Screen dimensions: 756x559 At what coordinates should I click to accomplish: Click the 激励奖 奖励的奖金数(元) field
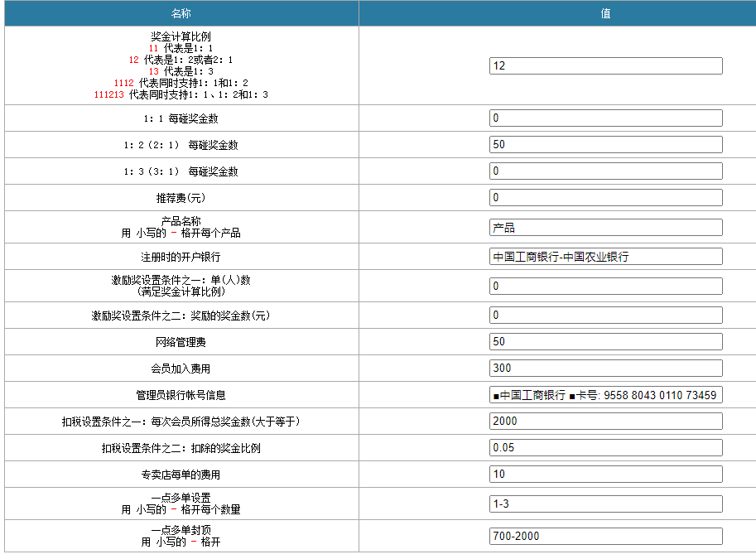(605, 316)
